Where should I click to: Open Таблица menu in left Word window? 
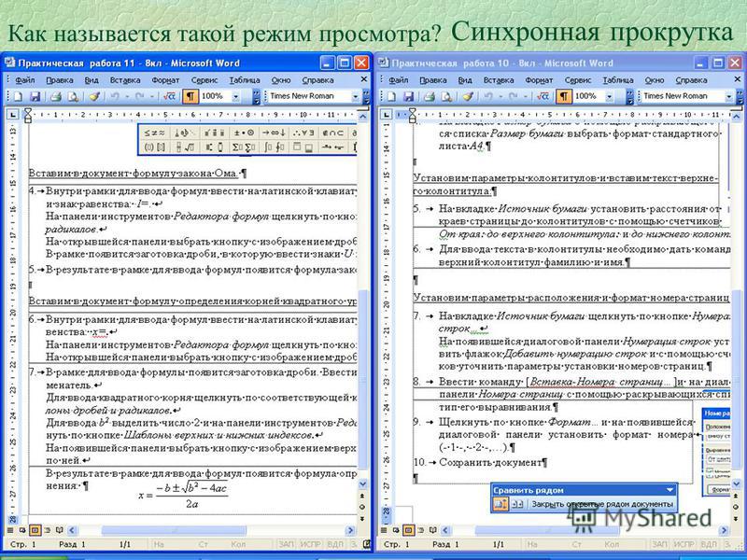[245, 80]
